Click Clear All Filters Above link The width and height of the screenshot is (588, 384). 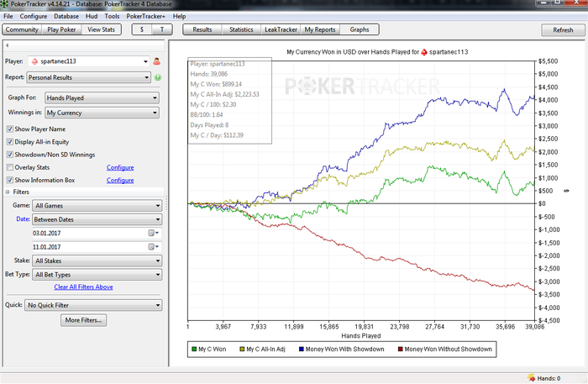click(x=83, y=287)
